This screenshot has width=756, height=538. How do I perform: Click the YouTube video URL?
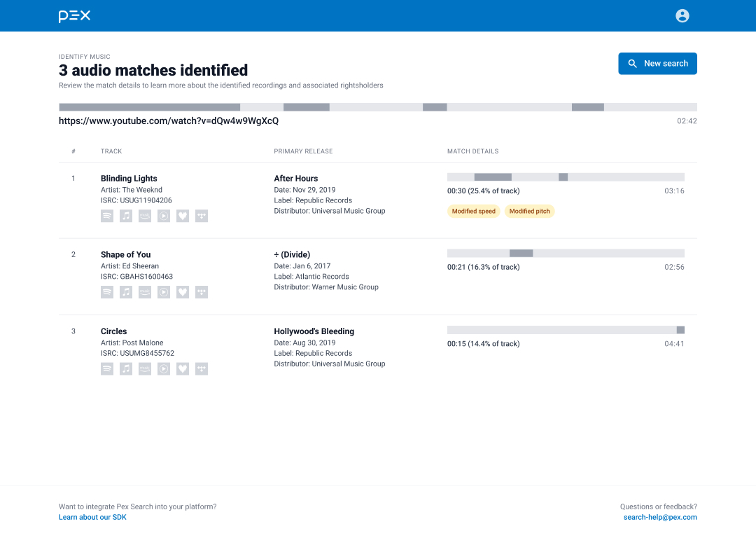click(168, 120)
